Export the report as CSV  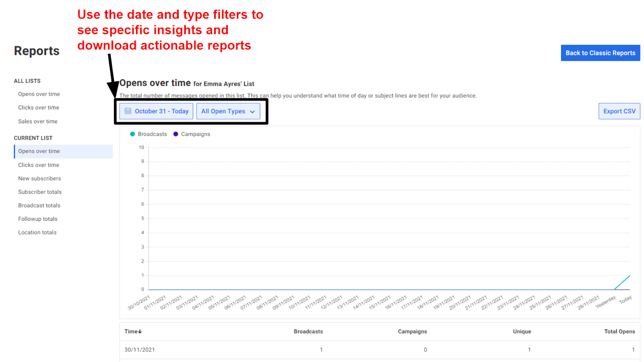tap(619, 111)
